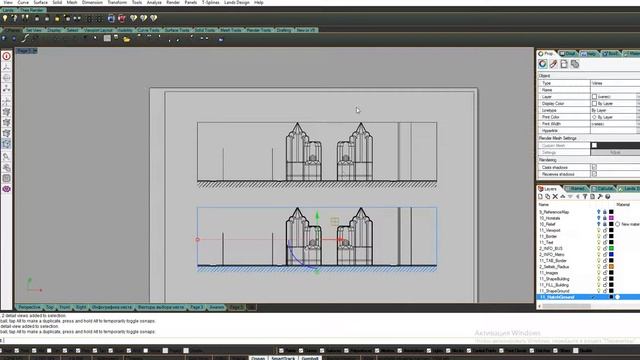Viewport: 640px width, 360px height.
Task: Click the Filter funnel icon in Layers toolbar
Action: point(585,197)
